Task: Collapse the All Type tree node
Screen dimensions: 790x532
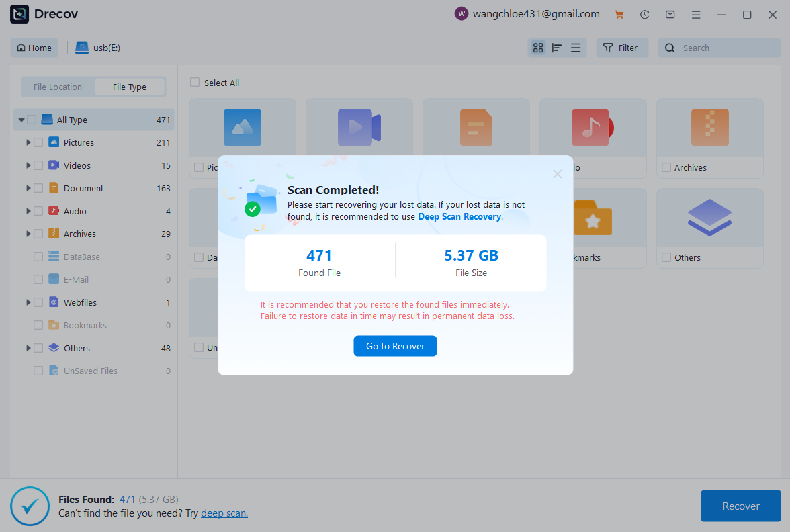Action: coord(21,120)
